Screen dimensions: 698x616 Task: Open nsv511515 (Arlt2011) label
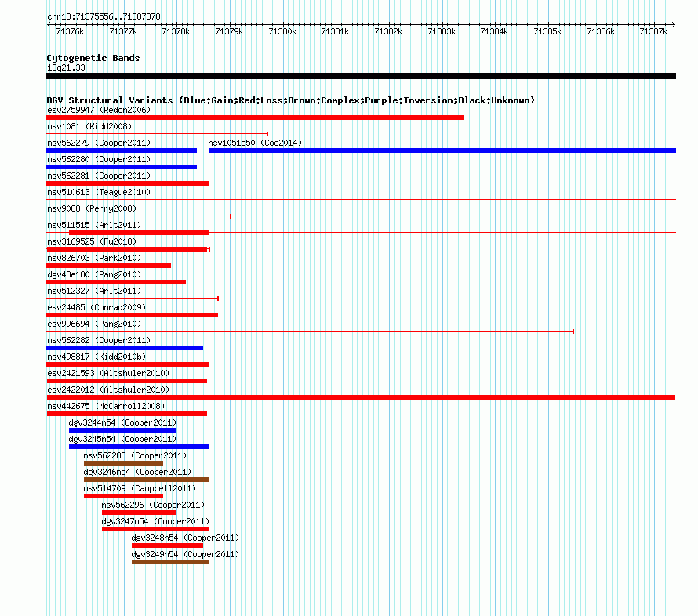[94, 225]
